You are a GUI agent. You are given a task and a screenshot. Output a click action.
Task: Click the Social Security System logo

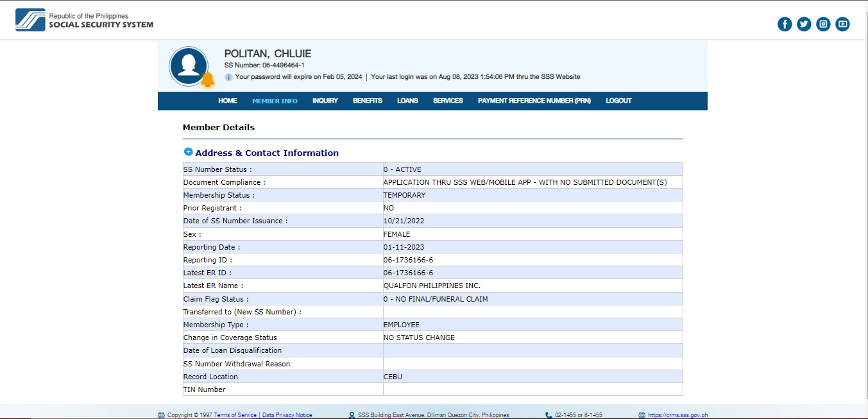(x=85, y=21)
